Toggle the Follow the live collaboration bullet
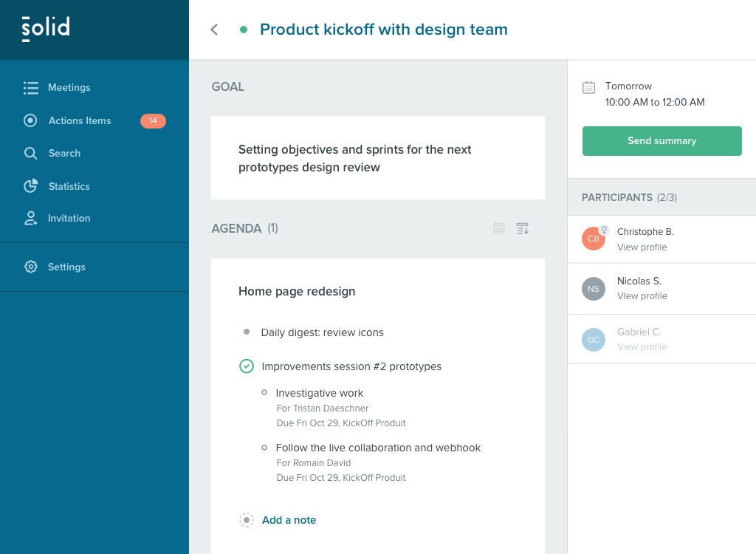This screenshot has height=554, width=756. [x=264, y=447]
